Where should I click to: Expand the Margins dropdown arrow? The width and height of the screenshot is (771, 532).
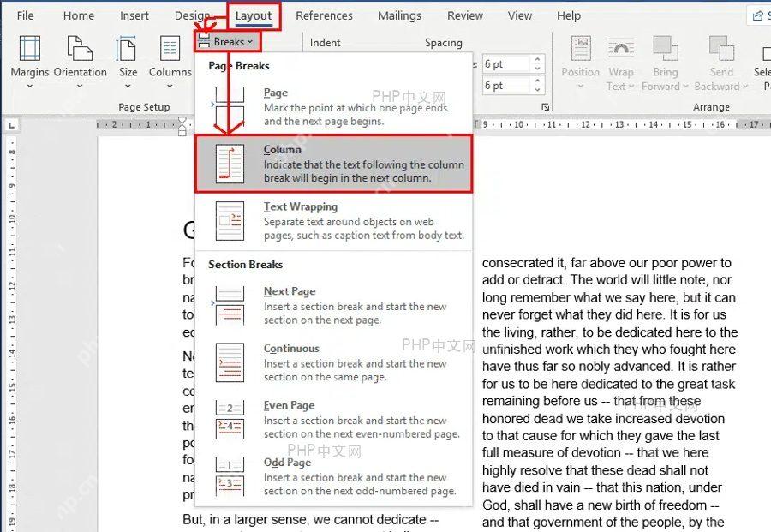tap(29, 86)
